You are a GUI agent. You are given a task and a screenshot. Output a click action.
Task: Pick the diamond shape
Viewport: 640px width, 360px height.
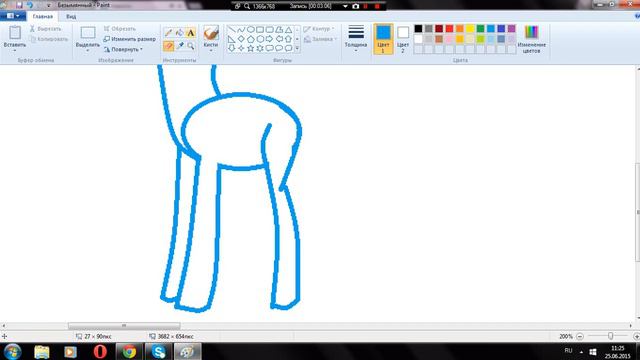[x=241, y=39]
